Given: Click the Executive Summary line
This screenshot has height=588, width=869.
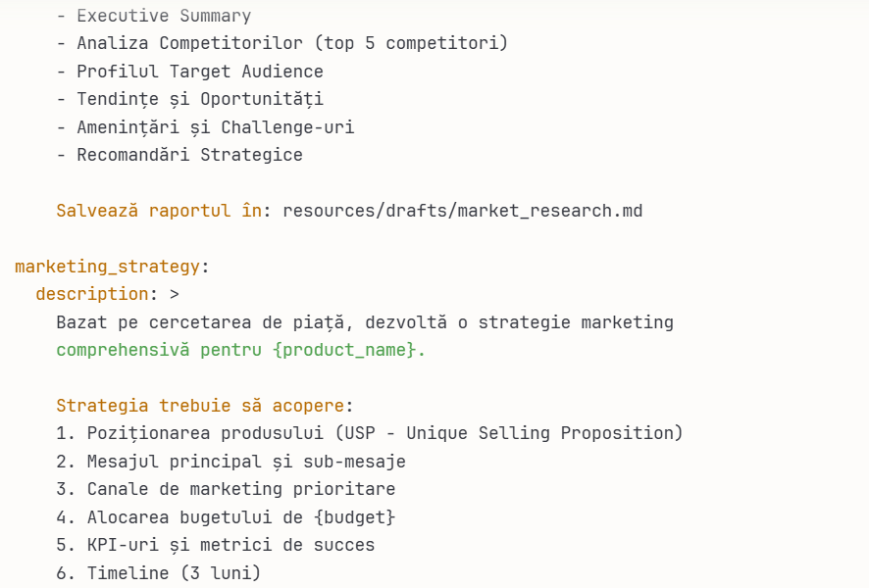Looking at the screenshot, I should click(164, 16).
